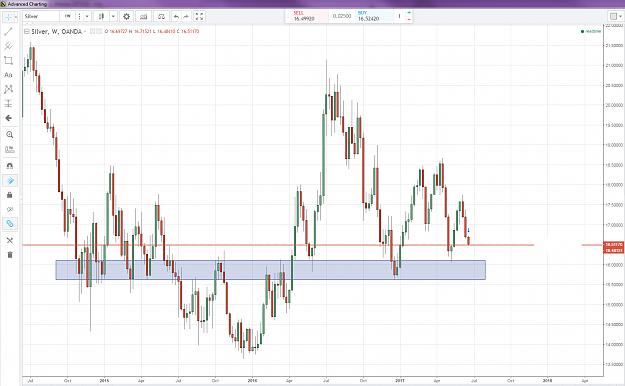Select the blue support zone rectangle
The width and height of the screenshot is (625, 386).
coord(270,270)
